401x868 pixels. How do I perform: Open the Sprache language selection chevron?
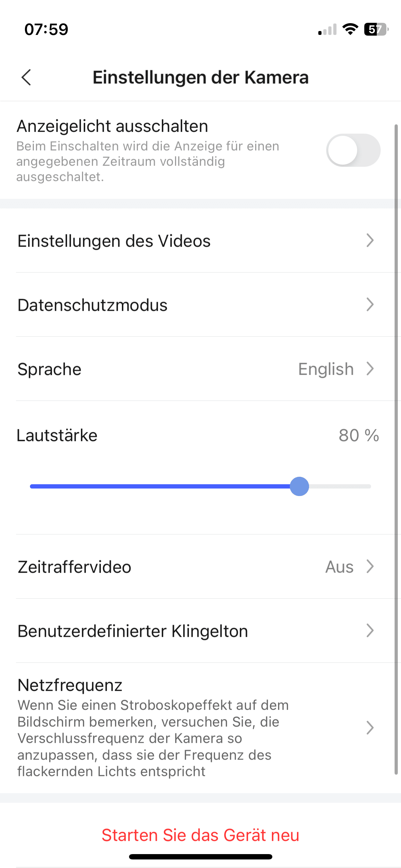(370, 369)
